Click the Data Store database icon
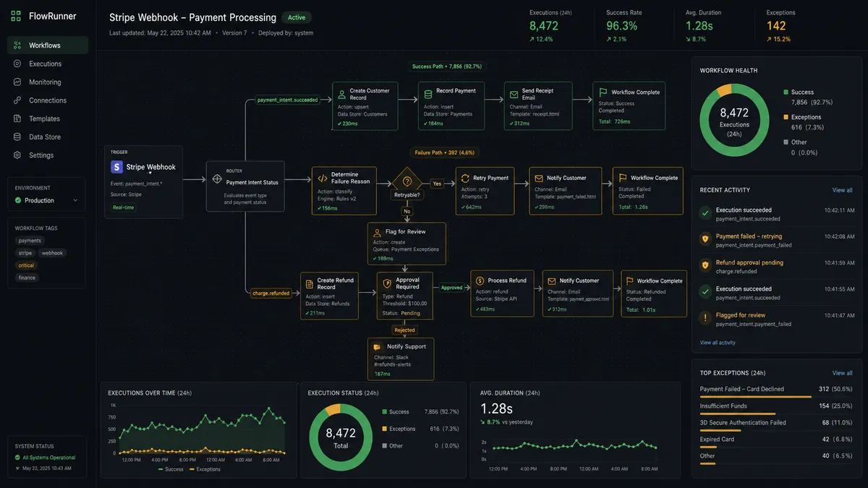This screenshot has height=488, width=868. coord(17,137)
